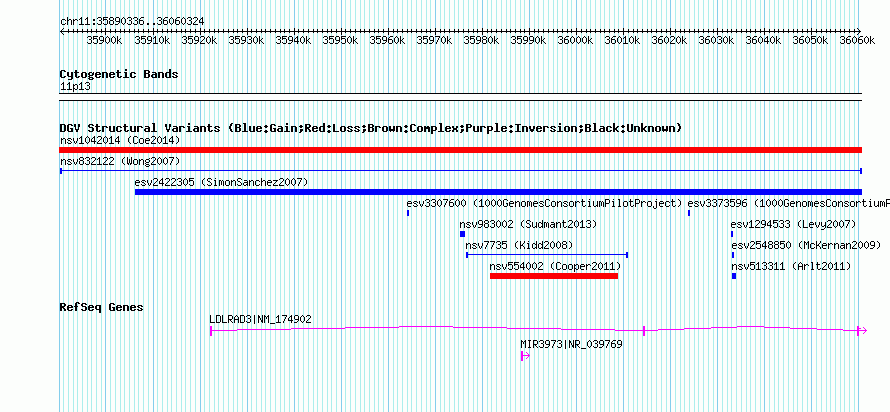Screen dimensions: 890x412
Task: Click the 35980k ruler position
Action: (481, 40)
